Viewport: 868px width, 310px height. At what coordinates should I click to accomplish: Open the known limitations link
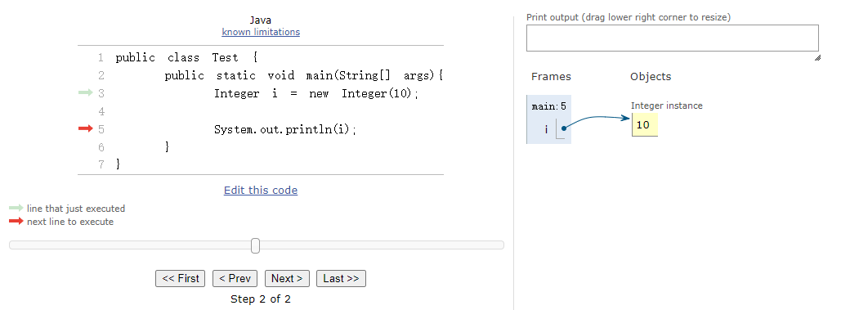click(261, 32)
